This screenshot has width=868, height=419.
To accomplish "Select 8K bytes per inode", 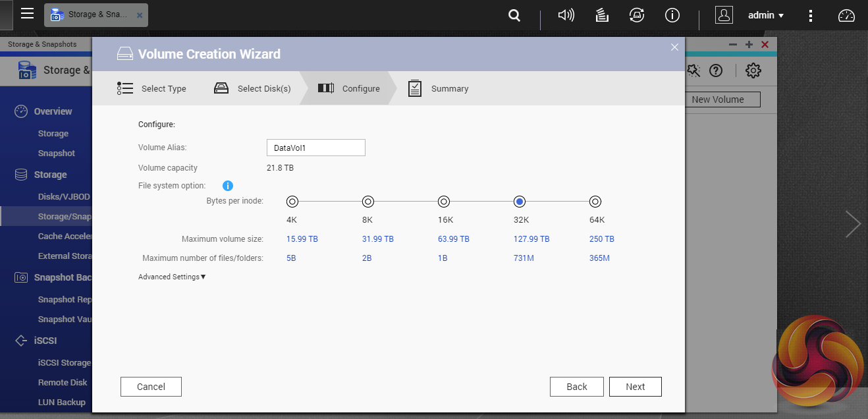I will (368, 202).
